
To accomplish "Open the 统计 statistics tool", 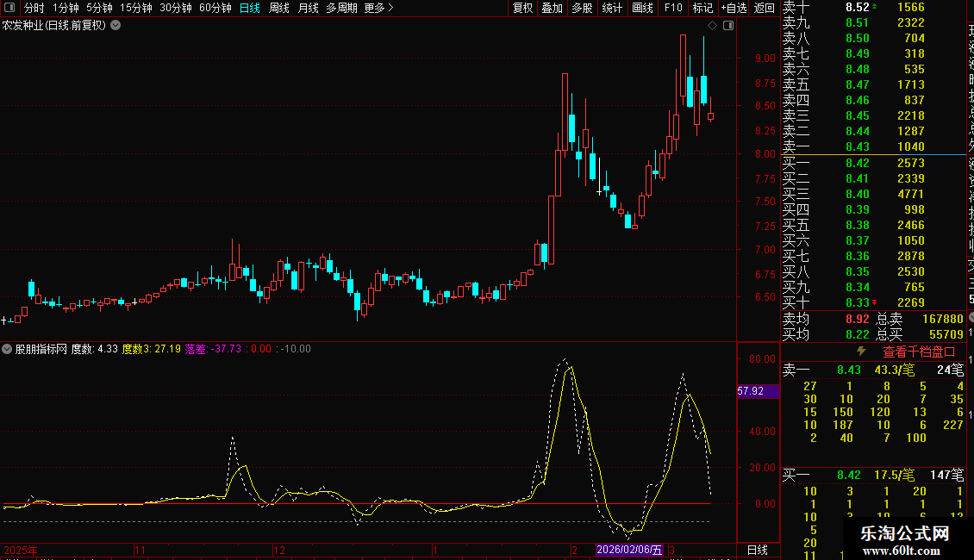I will click(x=612, y=8).
